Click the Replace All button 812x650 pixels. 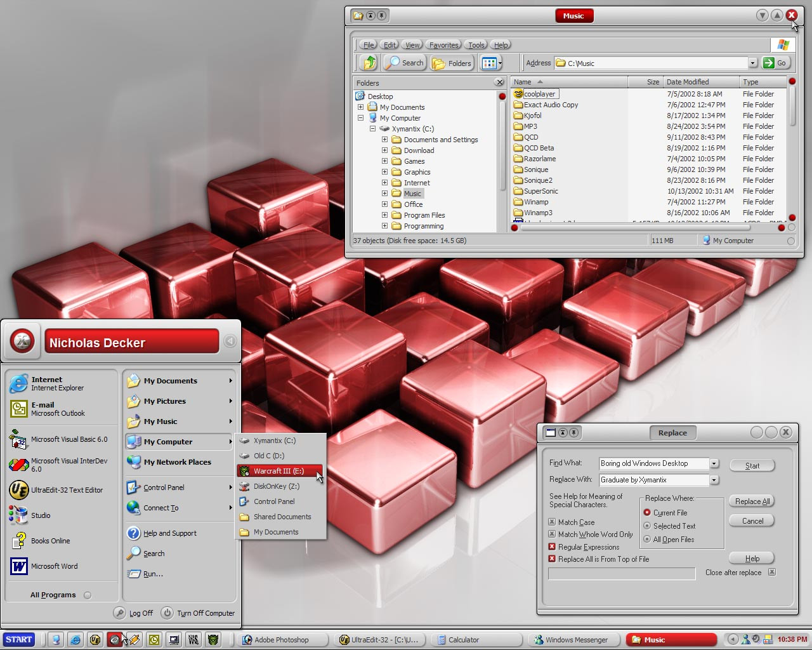(x=752, y=501)
